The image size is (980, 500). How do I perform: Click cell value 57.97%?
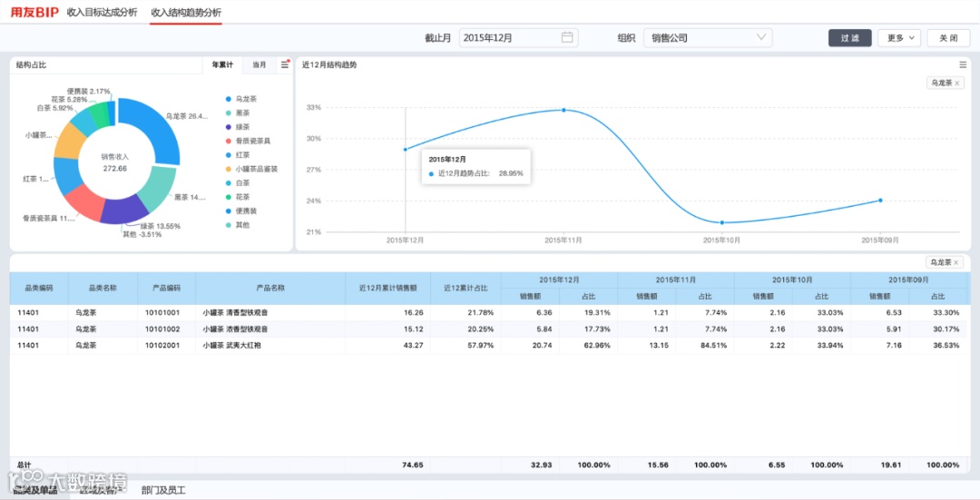481,345
